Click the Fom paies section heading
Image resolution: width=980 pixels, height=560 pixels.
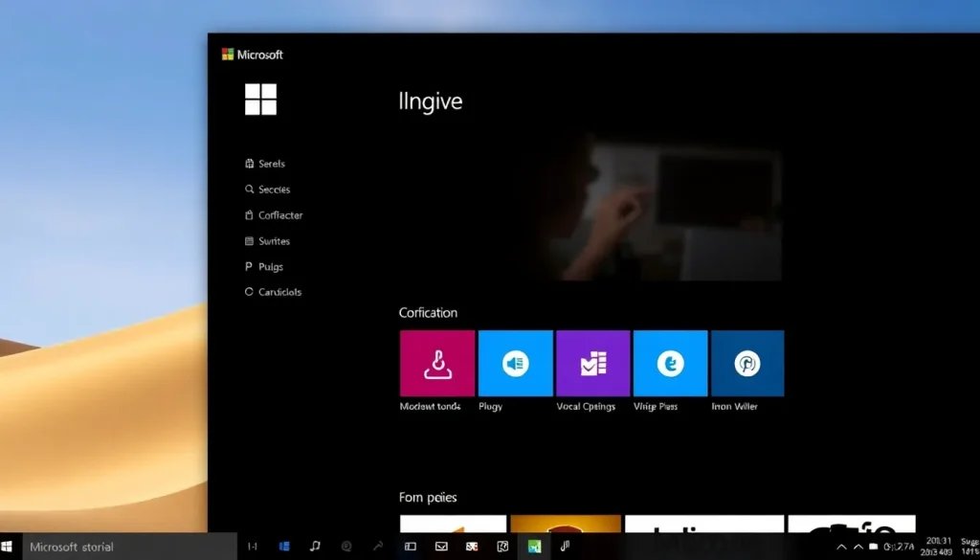[x=428, y=498]
